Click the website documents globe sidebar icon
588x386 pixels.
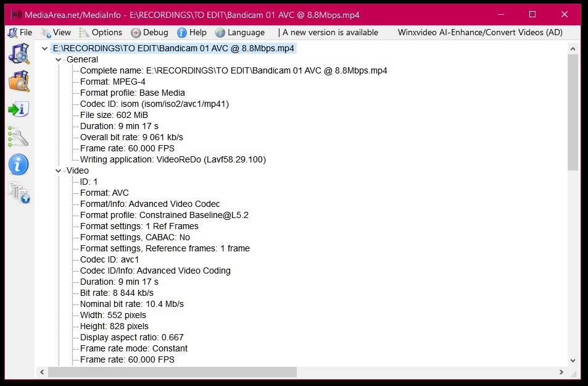point(19,193)
